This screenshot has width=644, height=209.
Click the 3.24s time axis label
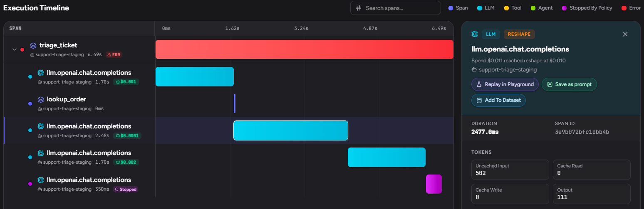[x=301, y=28]
